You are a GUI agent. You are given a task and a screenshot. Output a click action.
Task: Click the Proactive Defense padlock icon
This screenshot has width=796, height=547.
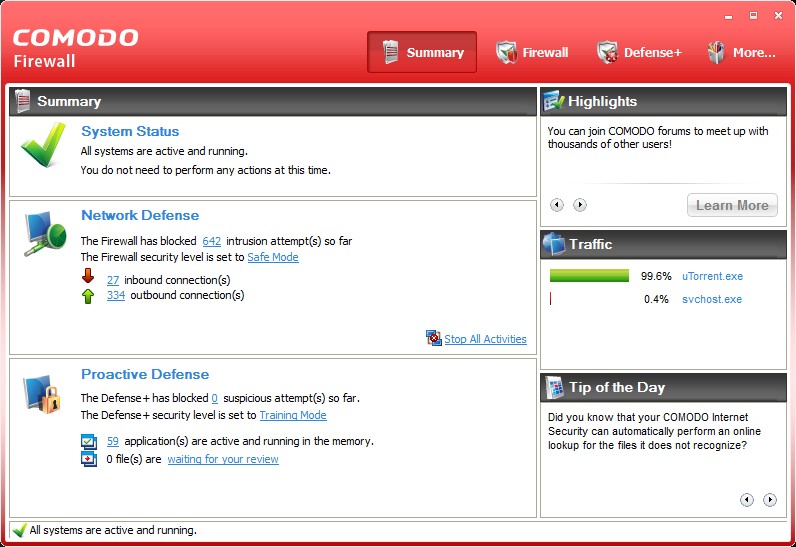(42, 394)
